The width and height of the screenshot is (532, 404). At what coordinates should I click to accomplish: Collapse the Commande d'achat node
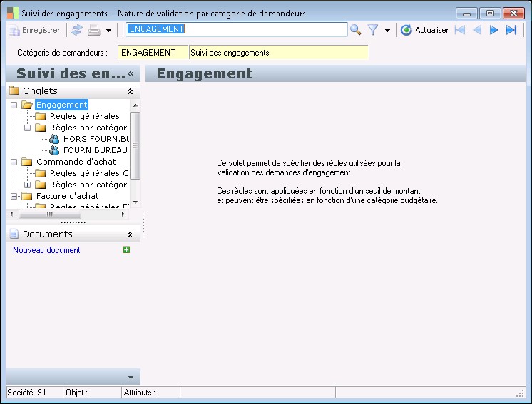(x=14, y=162)
